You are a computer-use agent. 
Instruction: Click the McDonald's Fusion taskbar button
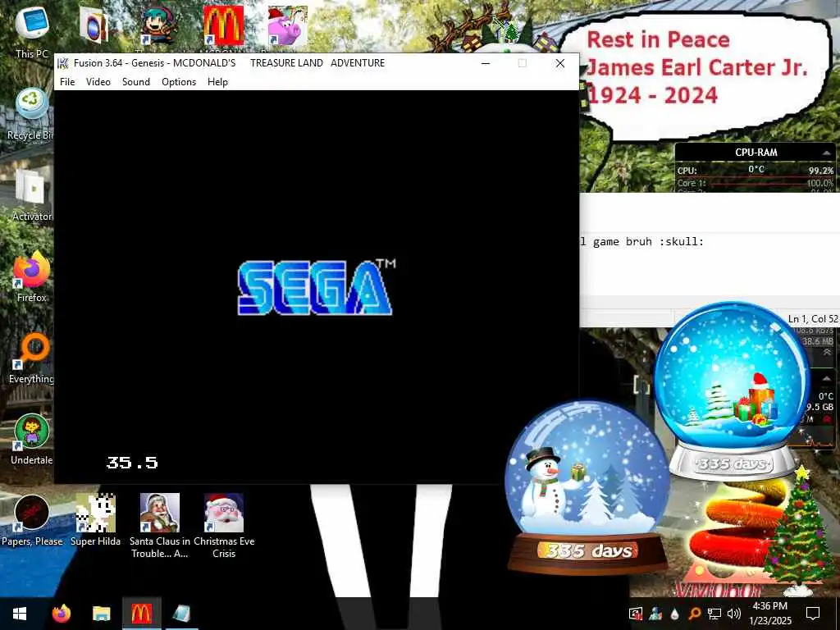pyautogui.click(x=141, y=614)
